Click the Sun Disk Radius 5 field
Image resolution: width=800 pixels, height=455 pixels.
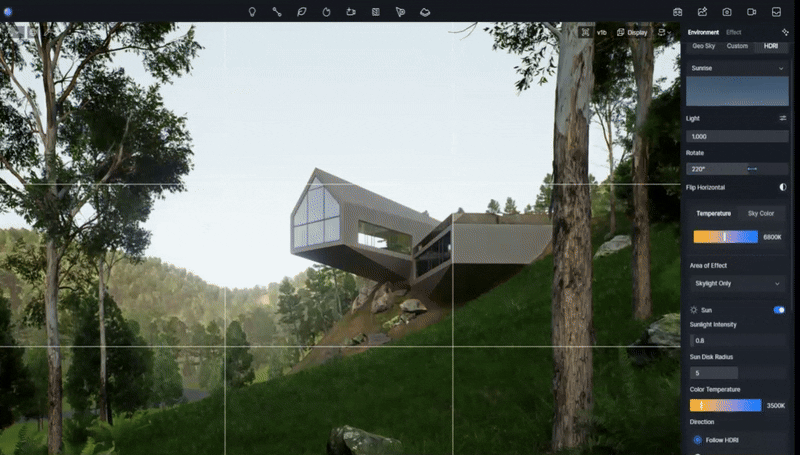pos(738,373)
